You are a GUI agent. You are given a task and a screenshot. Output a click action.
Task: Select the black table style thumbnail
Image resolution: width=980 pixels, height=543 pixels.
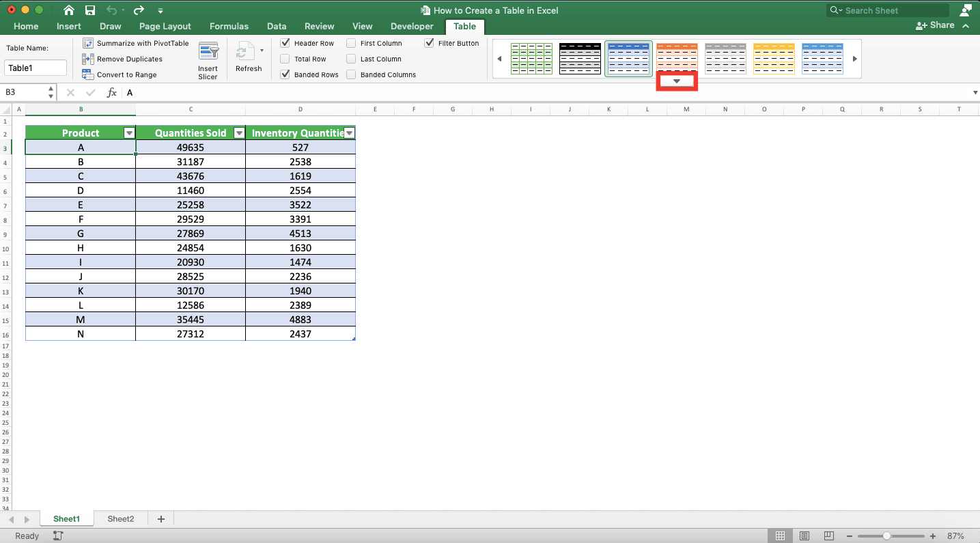coord(580,59)
